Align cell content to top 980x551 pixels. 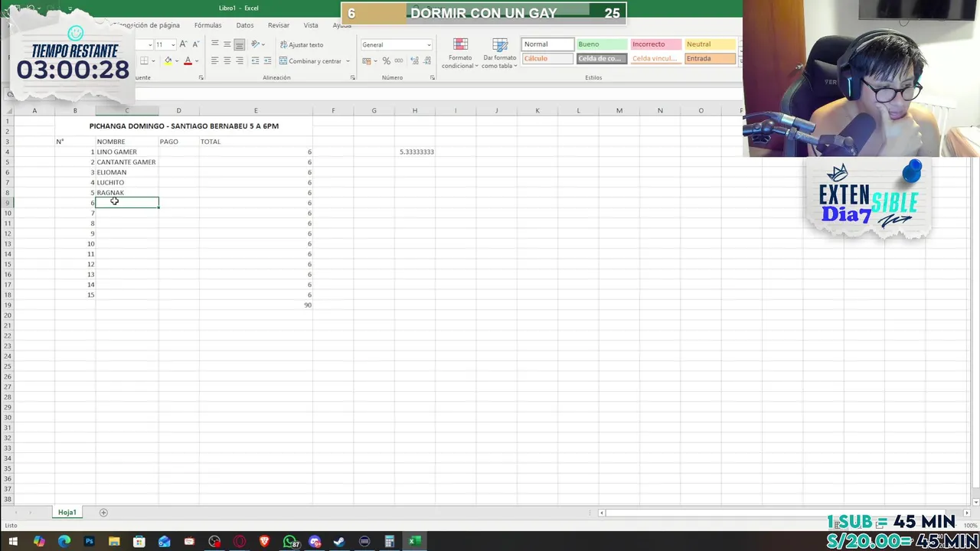click(x=215, y=44)
